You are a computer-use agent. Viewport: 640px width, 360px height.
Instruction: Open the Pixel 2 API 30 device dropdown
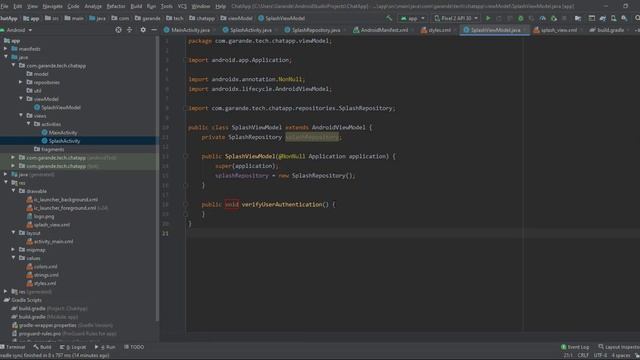pyautogui.click(x=456, y=18)
